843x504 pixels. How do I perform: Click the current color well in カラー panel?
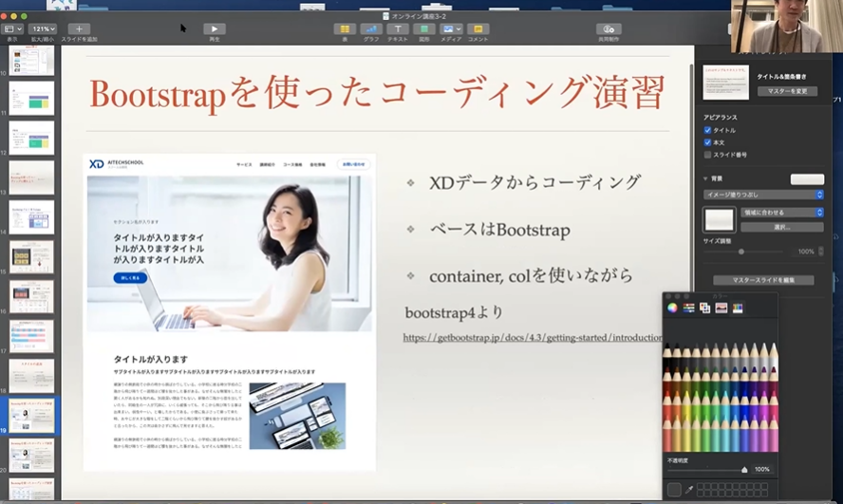coord(674,489)
